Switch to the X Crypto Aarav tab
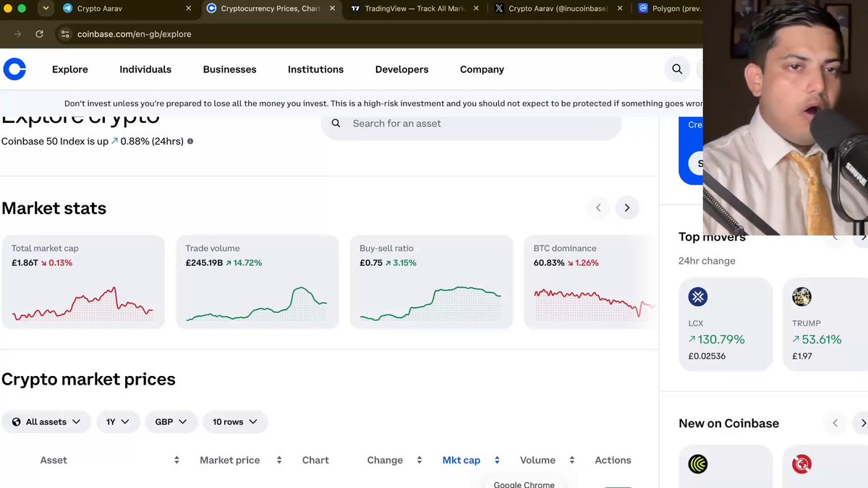 (x=558, y=9)
